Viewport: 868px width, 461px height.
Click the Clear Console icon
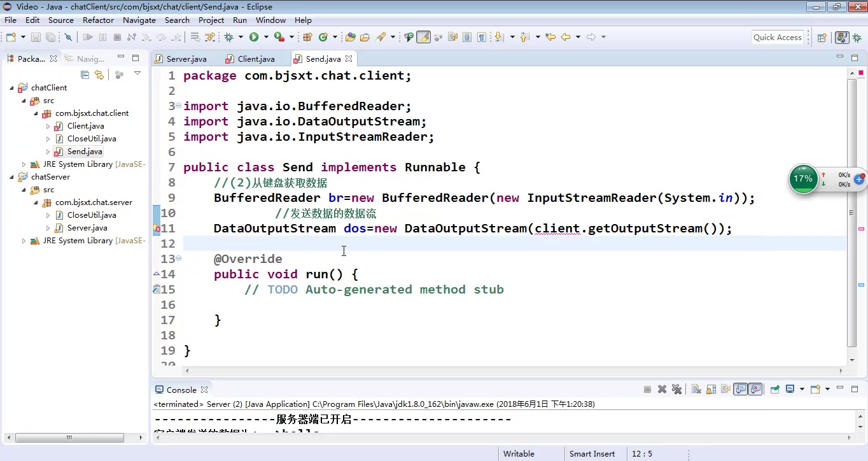click(x=697, y=389)
